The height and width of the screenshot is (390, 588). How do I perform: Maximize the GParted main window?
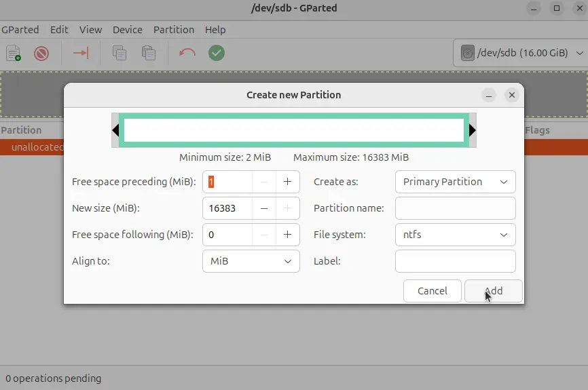557,8
